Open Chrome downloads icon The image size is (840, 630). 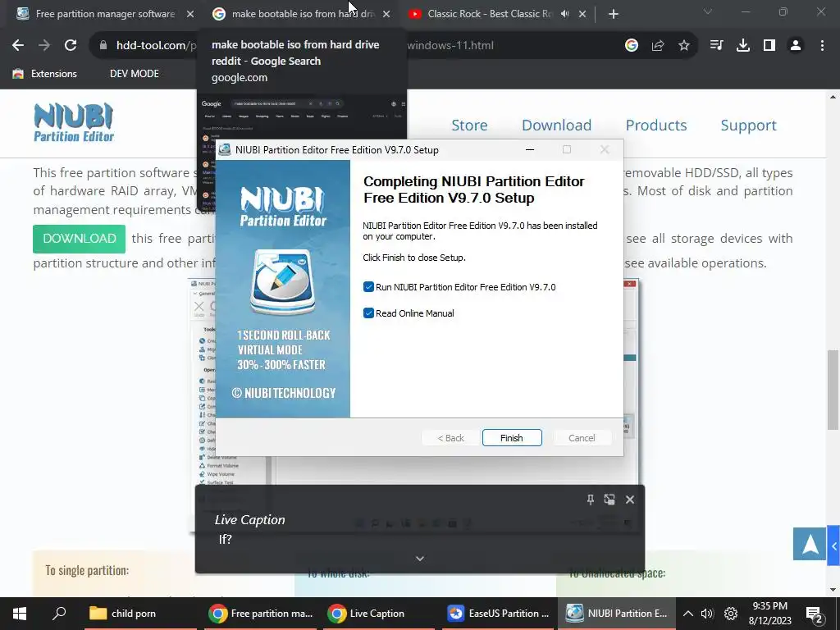pos(743,46)
